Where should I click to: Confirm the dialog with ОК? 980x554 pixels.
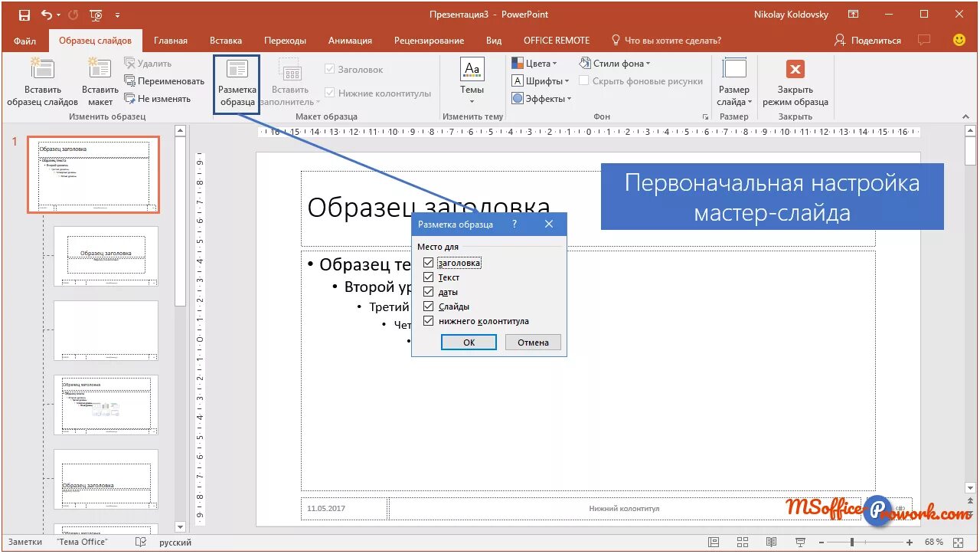469,343
